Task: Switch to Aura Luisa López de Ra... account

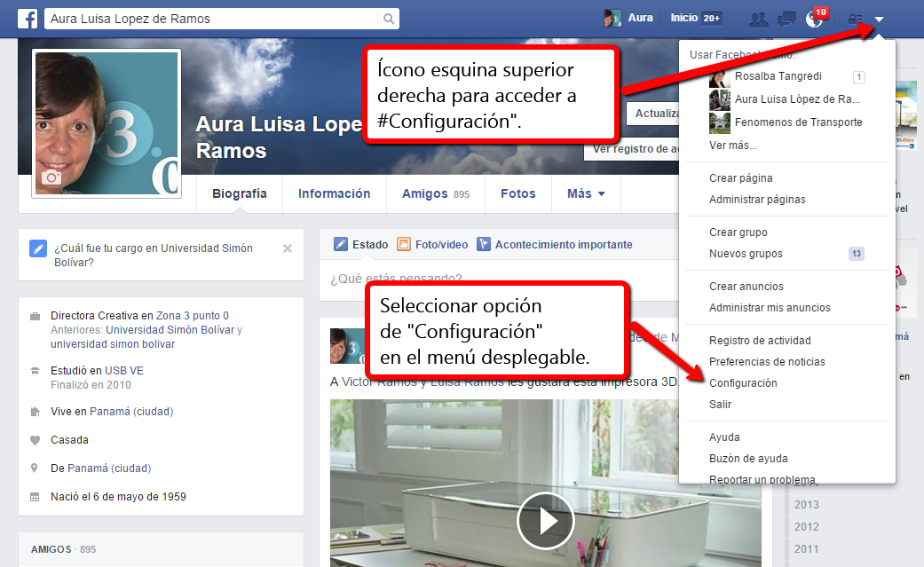Action: coord(797,99)
